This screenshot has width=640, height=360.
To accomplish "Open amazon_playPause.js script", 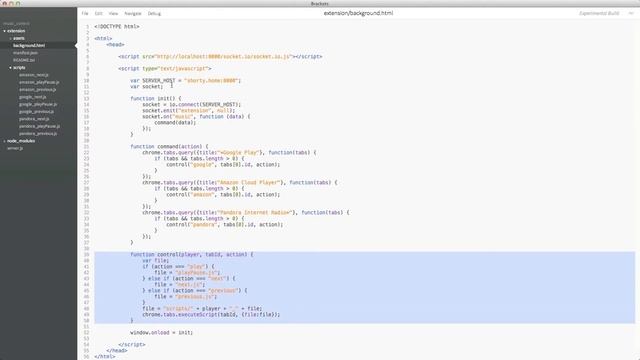I will tap(39, 82).
